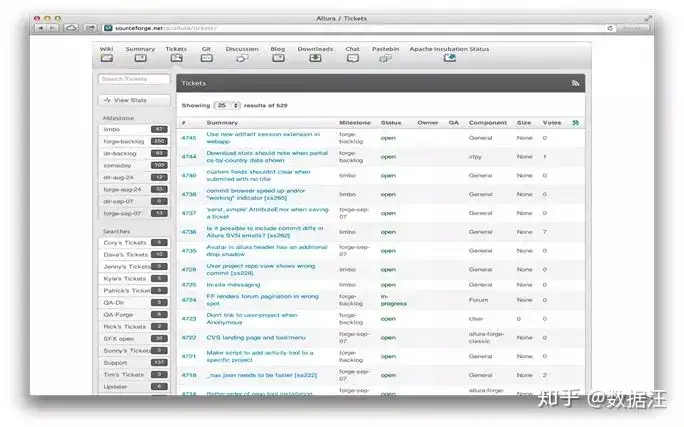
Task: Filter by the dir-backlog milestone
Action: pyautogui.click(x=134, y=154)
